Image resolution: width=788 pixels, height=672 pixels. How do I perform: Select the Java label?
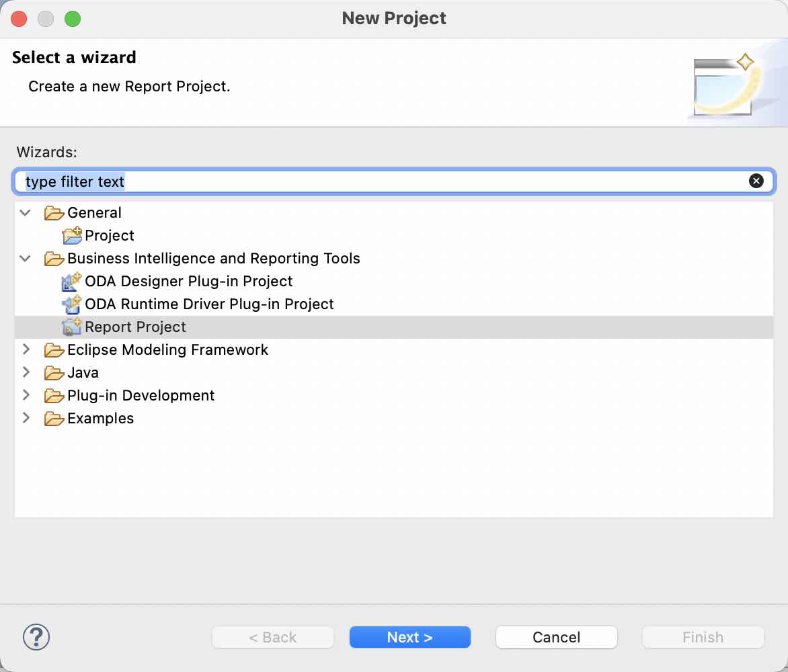[x=83, y=373]
